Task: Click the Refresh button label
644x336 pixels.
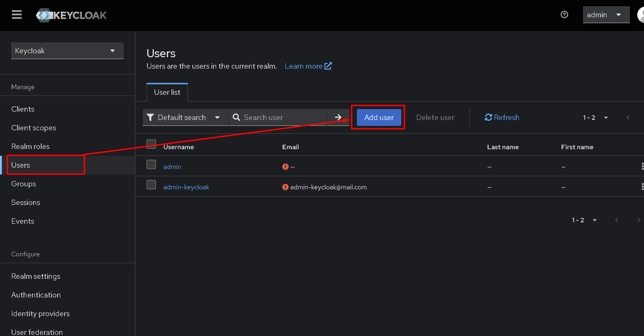Action: pos(507,117)
